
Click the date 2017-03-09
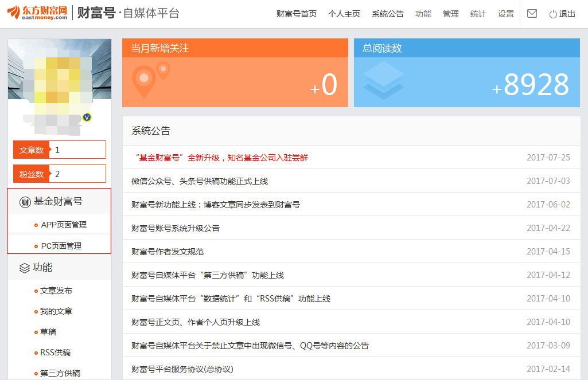click(548, 346)
